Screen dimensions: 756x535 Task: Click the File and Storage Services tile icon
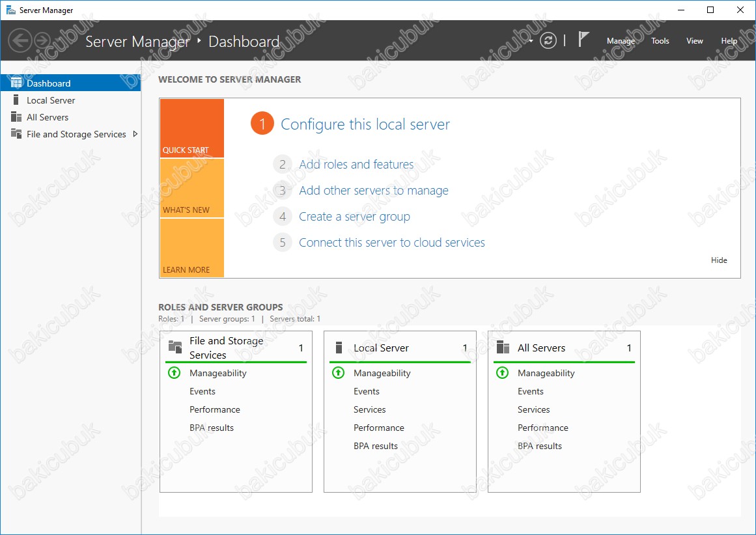pos(175,346)
